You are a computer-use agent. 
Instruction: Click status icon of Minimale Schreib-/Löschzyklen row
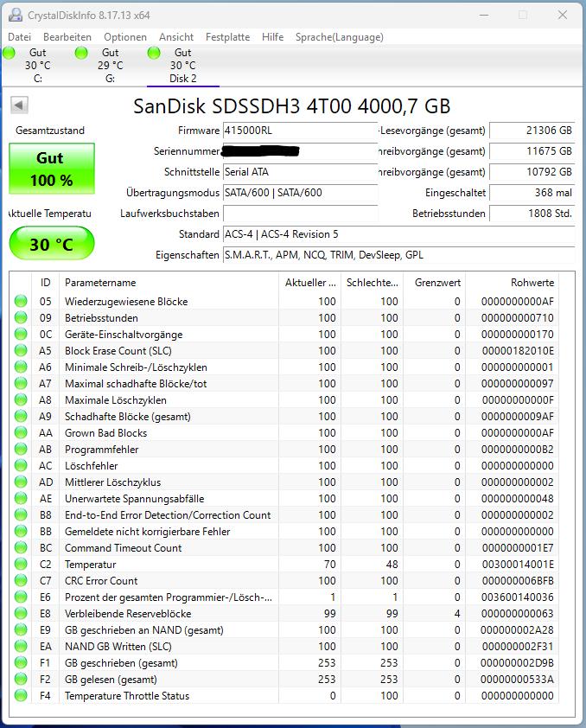pos(21,367)
